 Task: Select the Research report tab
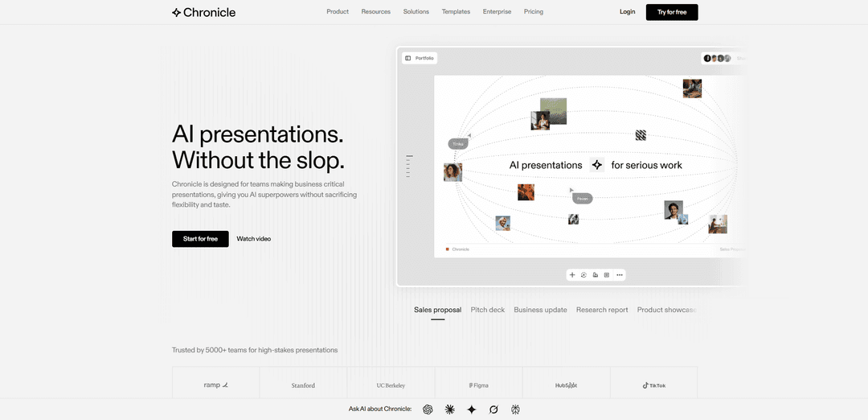click(602, 310)
